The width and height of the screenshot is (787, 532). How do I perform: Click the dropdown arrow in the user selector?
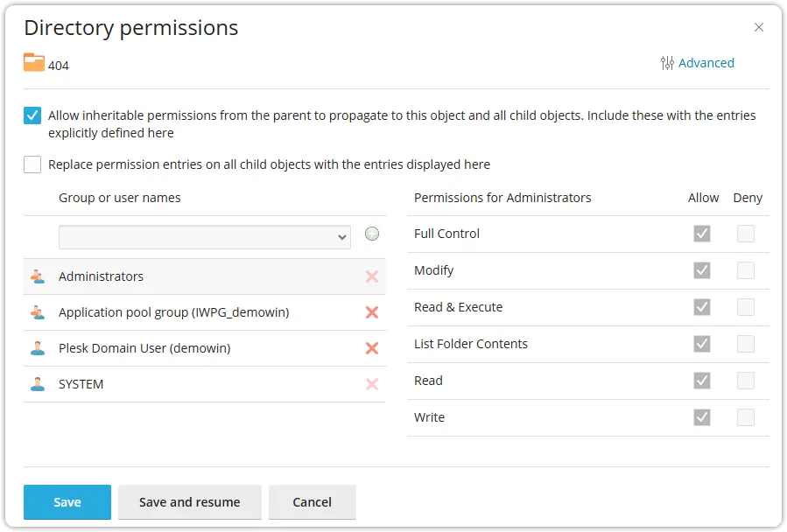tap(343, 237)
